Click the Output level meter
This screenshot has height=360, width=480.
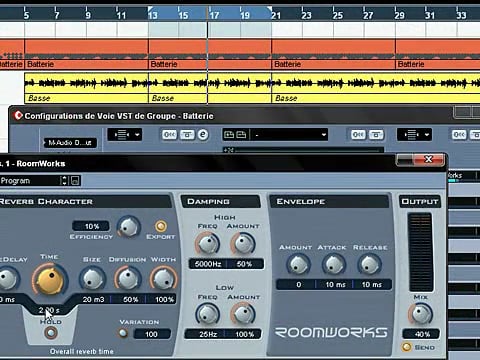point(420,252)
